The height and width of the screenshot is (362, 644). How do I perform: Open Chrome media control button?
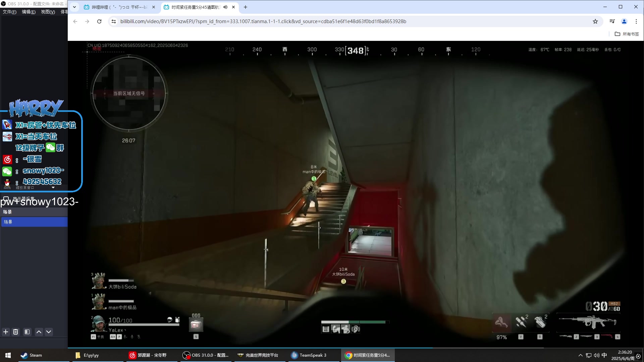click(612, 21)
